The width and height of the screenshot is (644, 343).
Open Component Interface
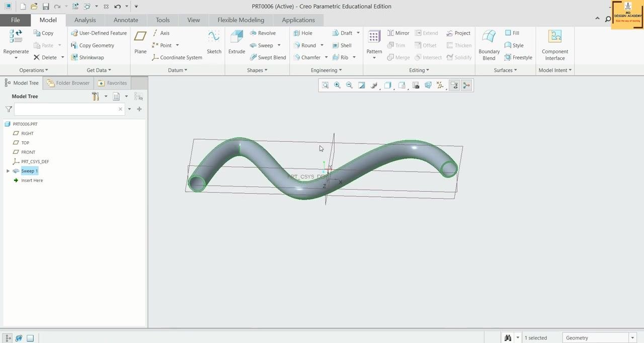[x=555, y=45]
